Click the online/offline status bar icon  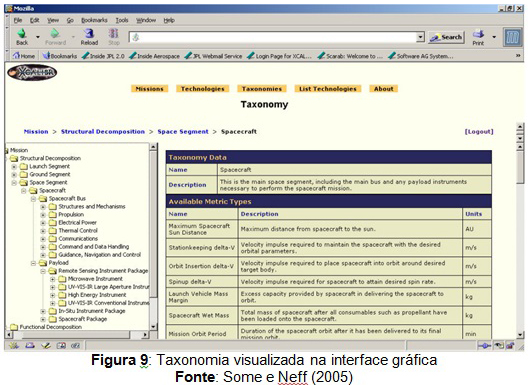coord(484,346)
